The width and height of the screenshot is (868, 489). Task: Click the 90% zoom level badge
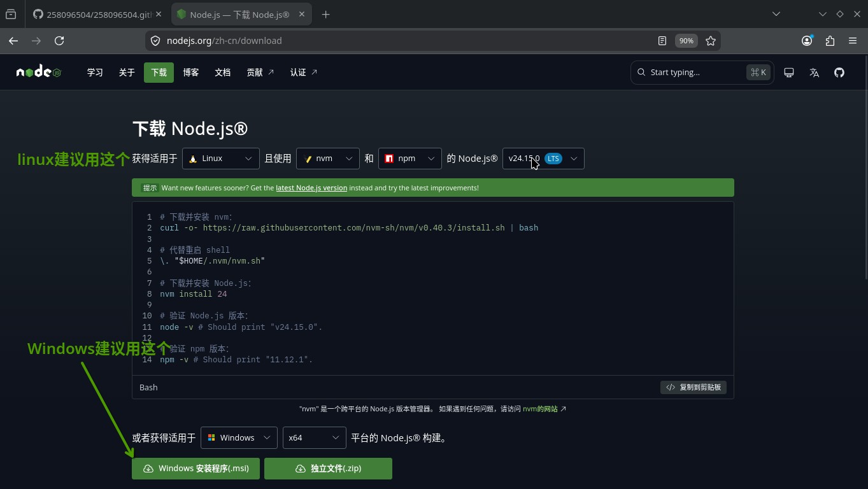686,41
